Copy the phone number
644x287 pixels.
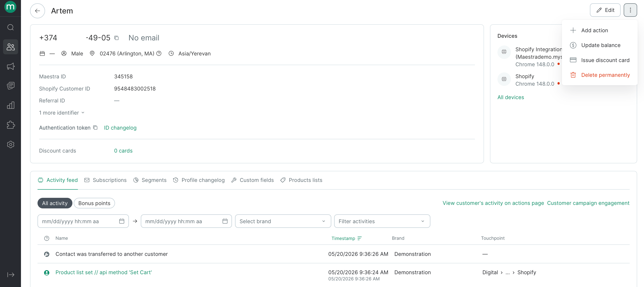coord(116,38)
